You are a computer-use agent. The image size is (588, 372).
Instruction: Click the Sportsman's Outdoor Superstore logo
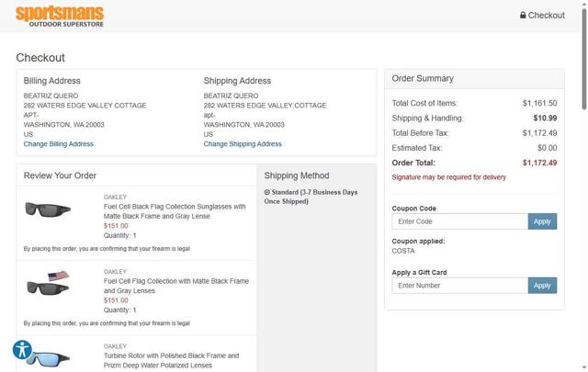[x=60, y=16]
